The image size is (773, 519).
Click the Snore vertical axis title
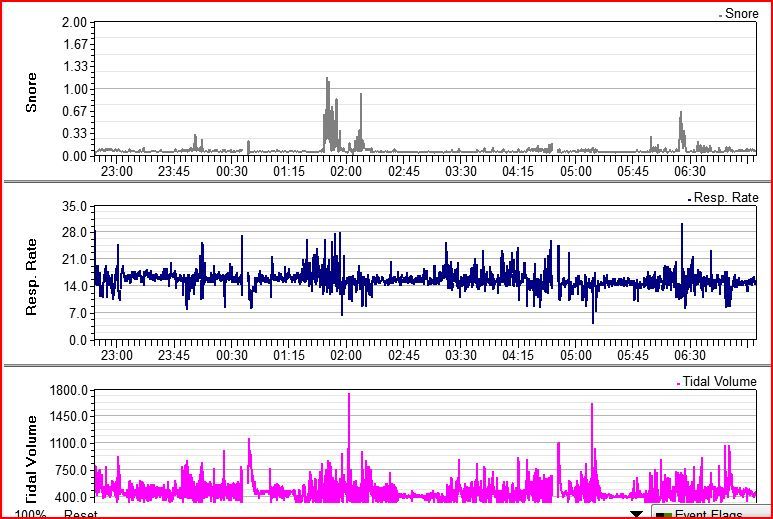click(31, 92)
